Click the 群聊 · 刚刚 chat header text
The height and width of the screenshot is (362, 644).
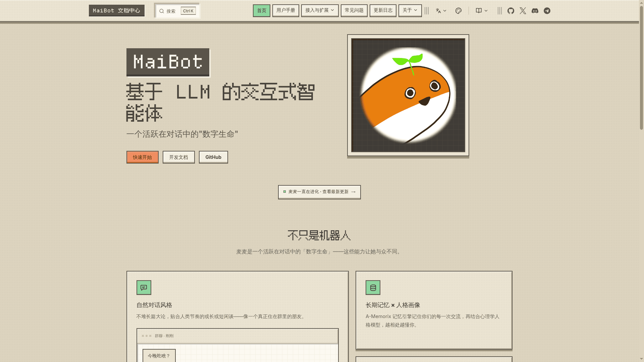pos(164,336)
